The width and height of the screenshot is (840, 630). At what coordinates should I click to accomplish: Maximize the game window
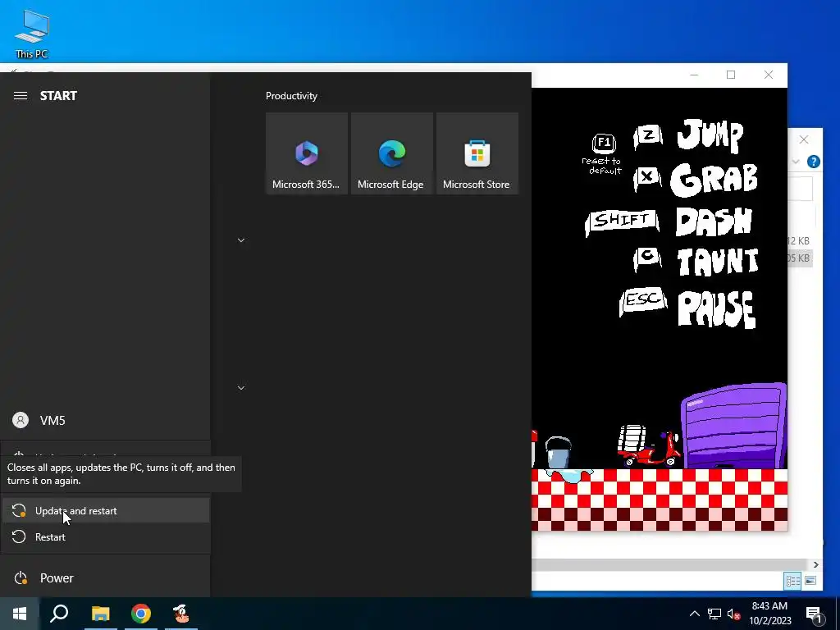point(731,75)
